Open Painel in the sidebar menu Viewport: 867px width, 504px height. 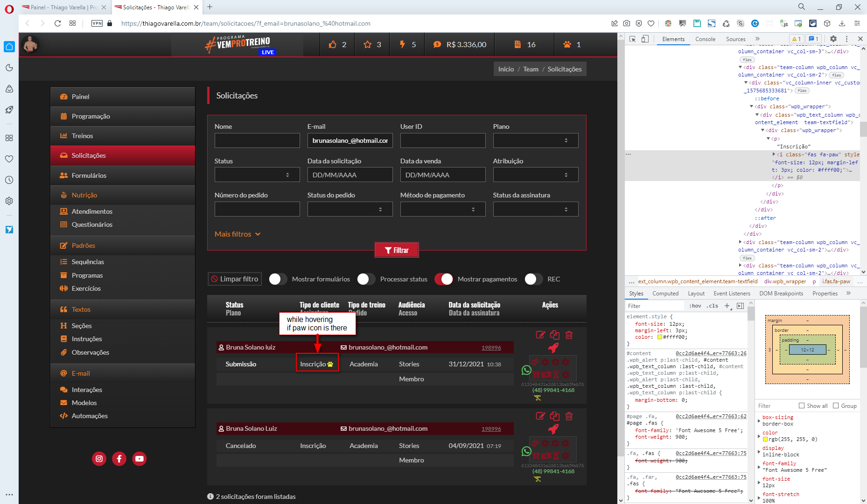tap(123, 97)
